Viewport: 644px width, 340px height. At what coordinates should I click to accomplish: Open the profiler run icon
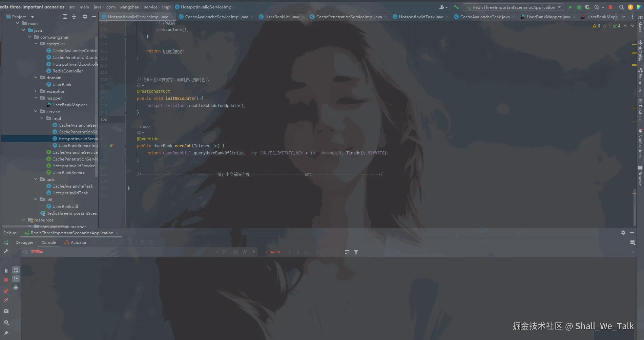(x=597, y=7)
